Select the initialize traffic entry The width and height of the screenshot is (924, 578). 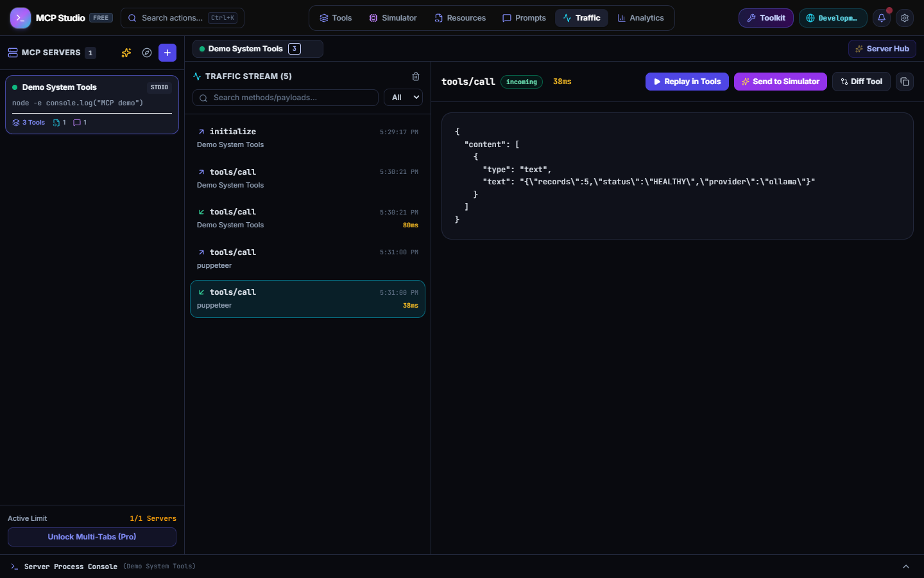pos(307,138)
